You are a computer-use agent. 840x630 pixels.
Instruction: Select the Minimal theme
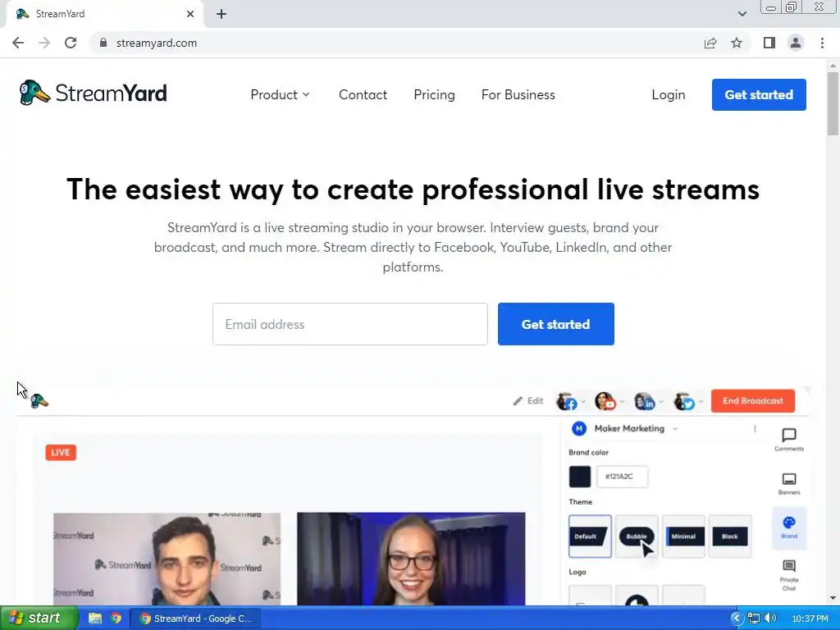(x=683, y=536)
